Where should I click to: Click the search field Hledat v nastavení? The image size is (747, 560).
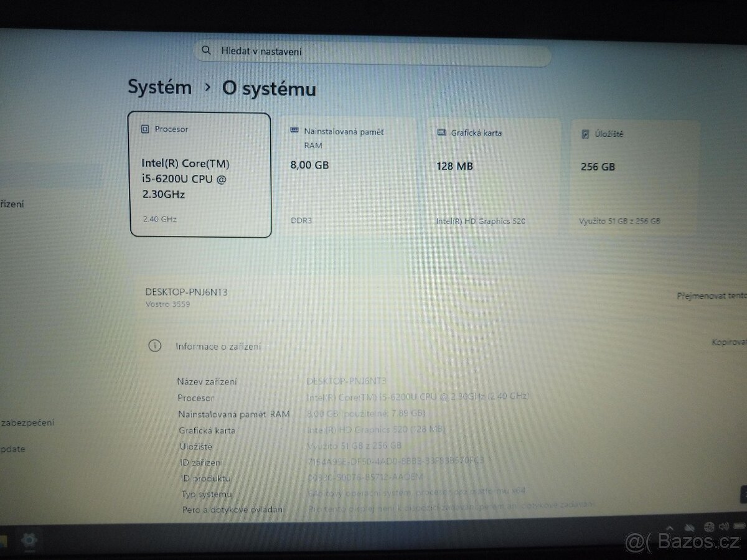[372, 53]
